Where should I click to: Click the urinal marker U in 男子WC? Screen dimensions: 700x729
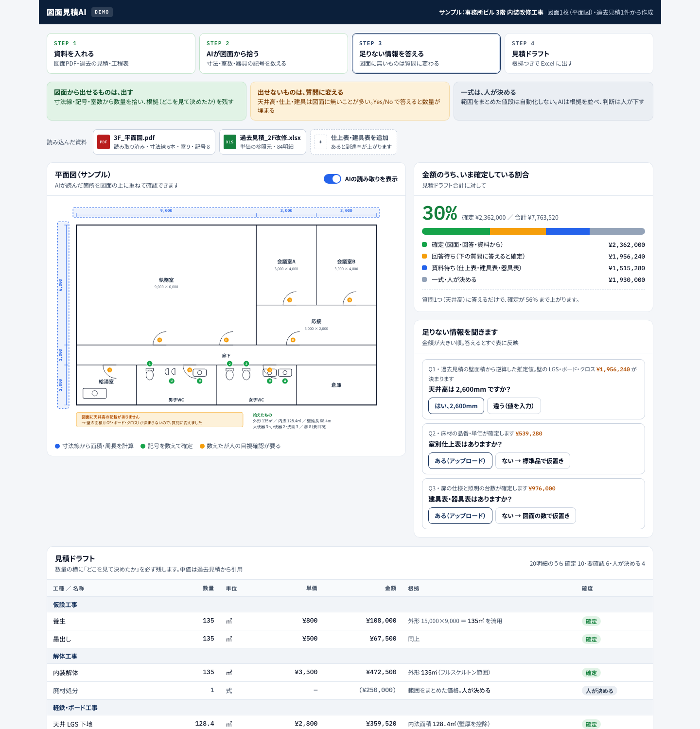tap(172, 381)
